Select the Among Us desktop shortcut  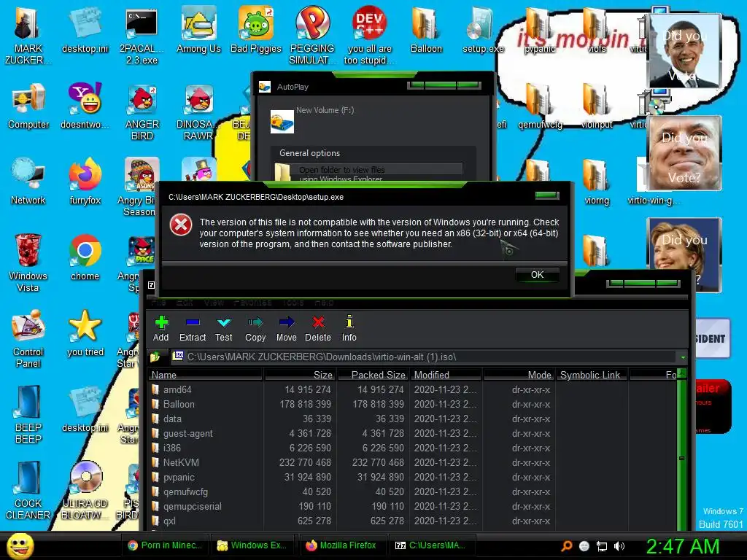point(198,29)
